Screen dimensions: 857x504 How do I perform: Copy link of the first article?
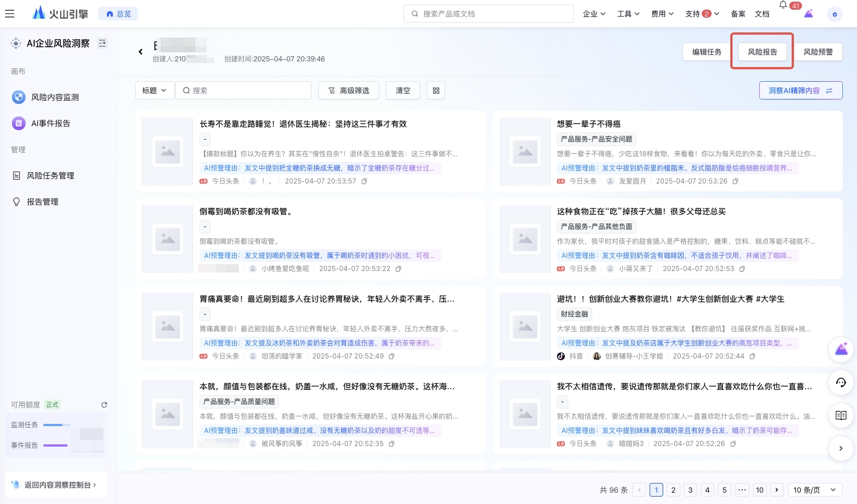pos(364,181)
